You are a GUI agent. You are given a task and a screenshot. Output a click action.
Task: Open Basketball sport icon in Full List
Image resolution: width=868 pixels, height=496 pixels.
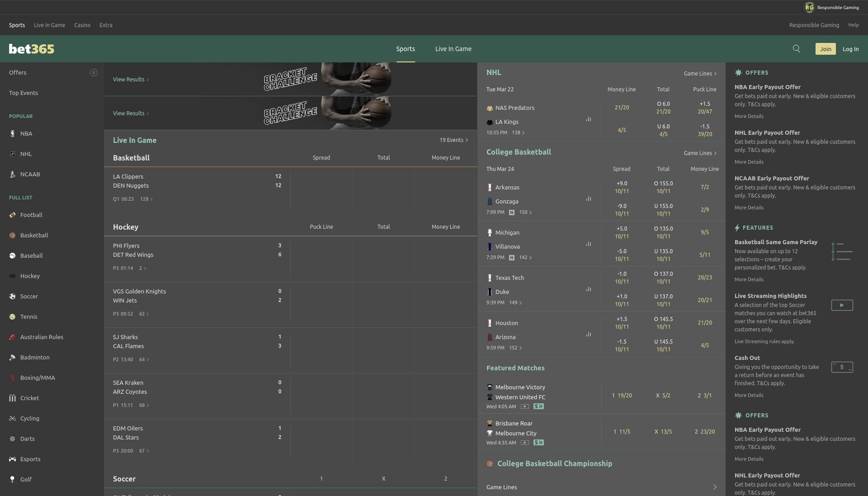pos(13,235)
